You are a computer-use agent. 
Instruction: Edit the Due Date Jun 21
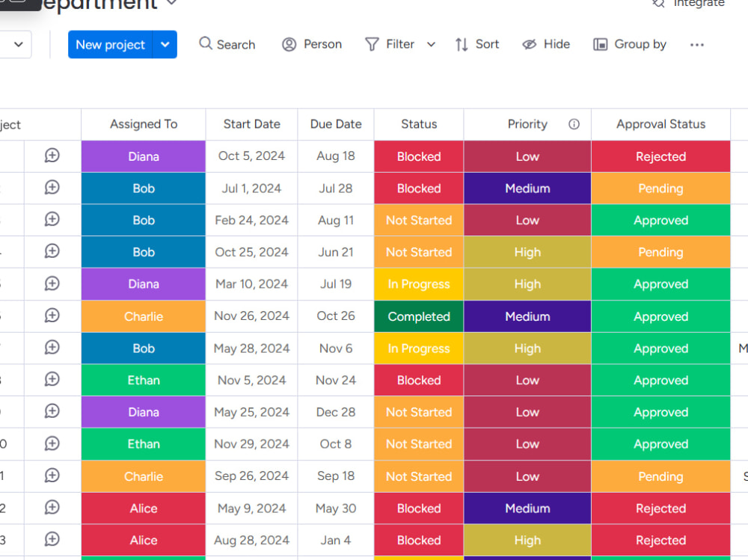336,252
